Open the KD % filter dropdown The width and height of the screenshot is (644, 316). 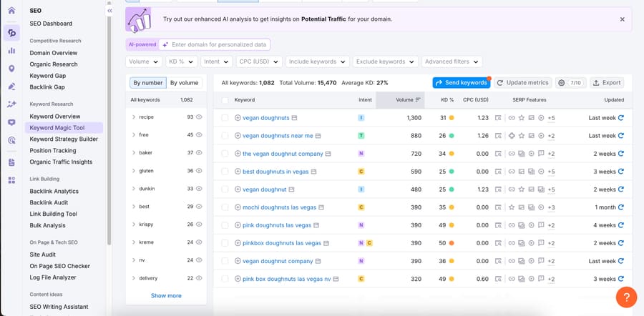(182, 61)
